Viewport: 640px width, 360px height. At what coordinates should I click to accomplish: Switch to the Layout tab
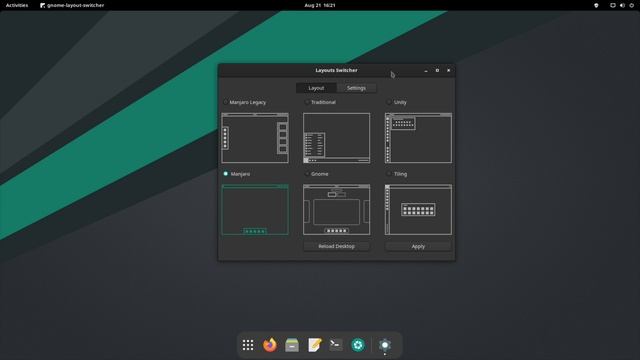316,88
